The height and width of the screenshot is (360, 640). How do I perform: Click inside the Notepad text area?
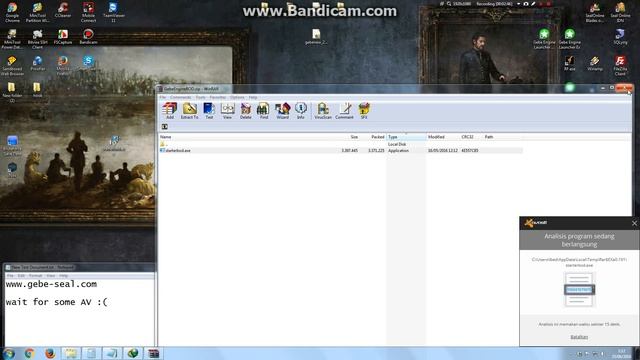79,312
